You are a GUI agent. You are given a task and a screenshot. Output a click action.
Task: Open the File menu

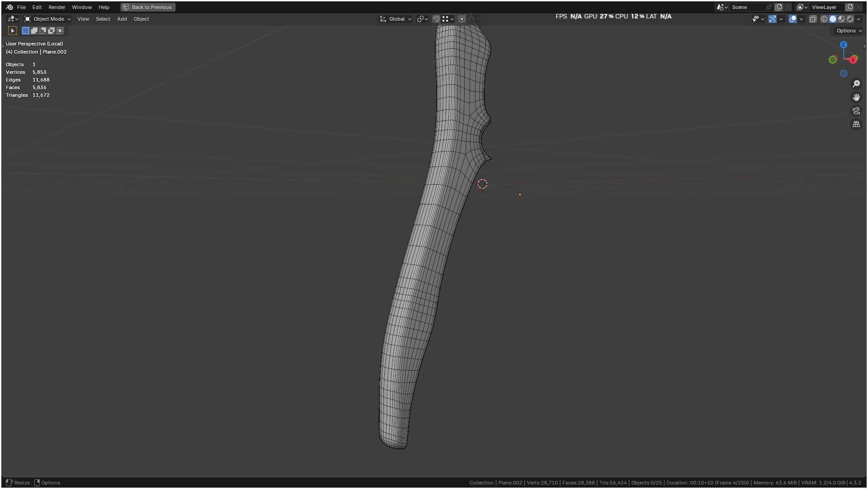tap(21, 7)
